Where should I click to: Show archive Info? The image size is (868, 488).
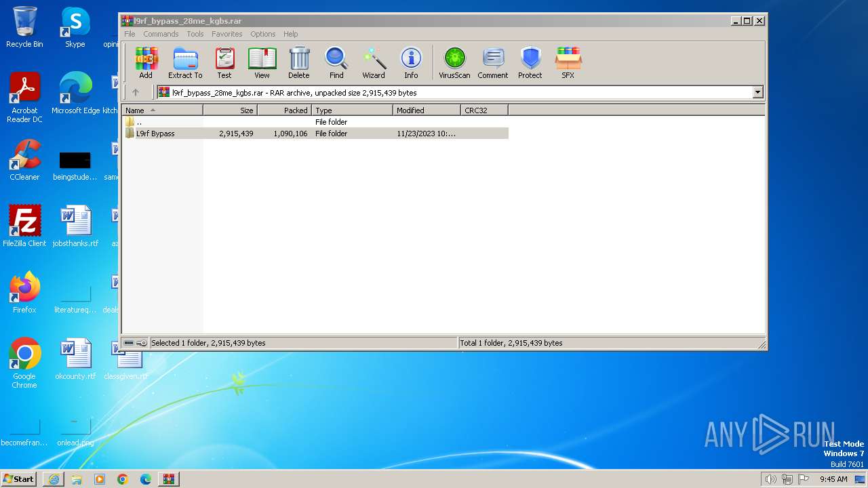411,63
